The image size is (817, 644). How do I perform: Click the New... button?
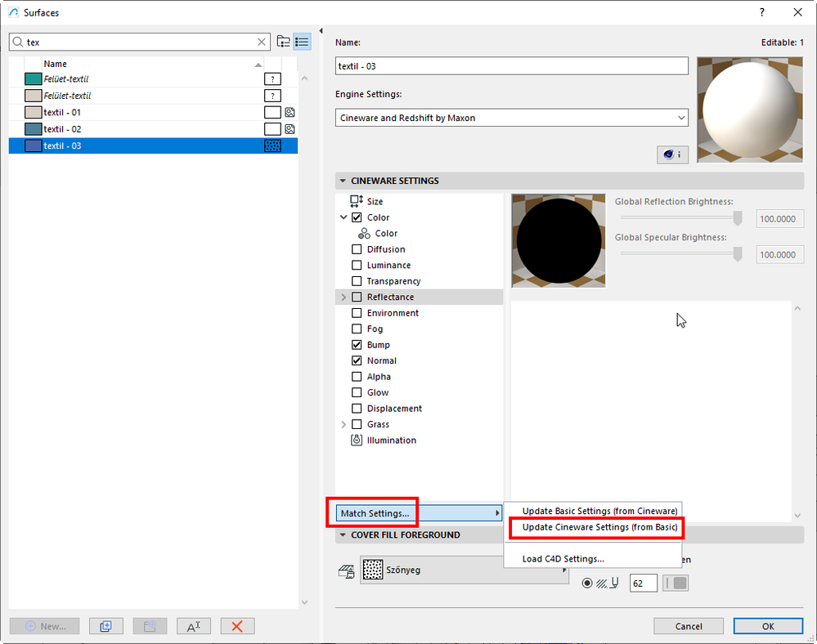point(45,626)
